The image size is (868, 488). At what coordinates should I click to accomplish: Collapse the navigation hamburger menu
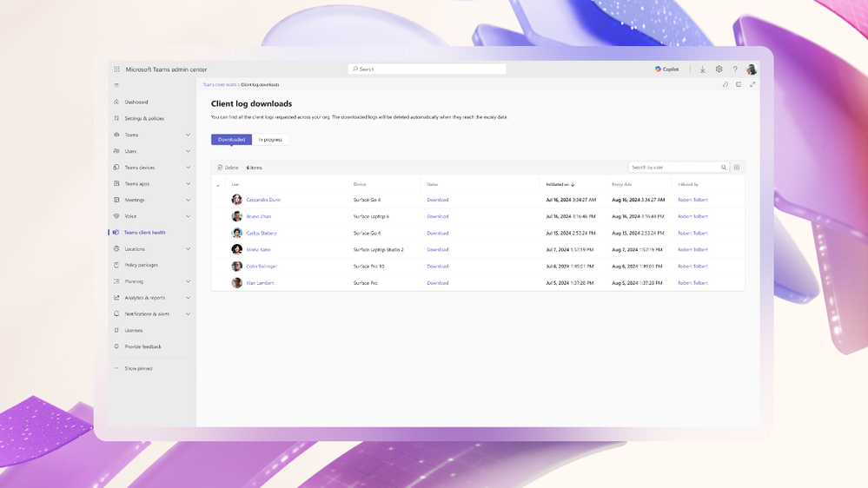pos(116,85)
